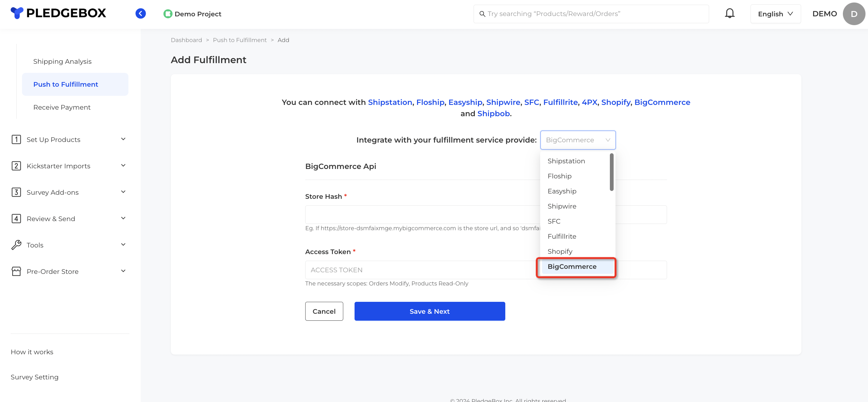The height and width of the screenshot is (402, 868).
Task: Click the Tools wrench icon
Action: (16, 245)
